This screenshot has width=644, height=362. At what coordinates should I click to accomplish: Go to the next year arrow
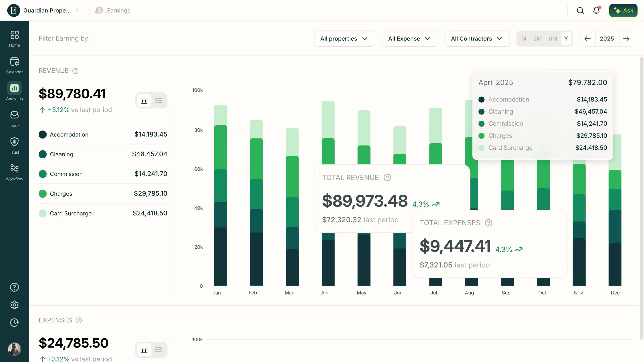tap(626, 39)
